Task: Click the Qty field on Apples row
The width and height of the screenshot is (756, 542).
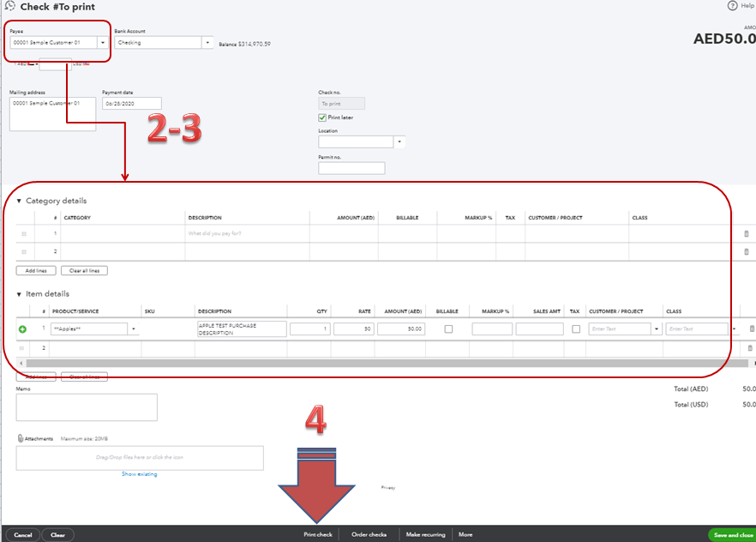Action: pyautogui.click(x=310, y=328)
